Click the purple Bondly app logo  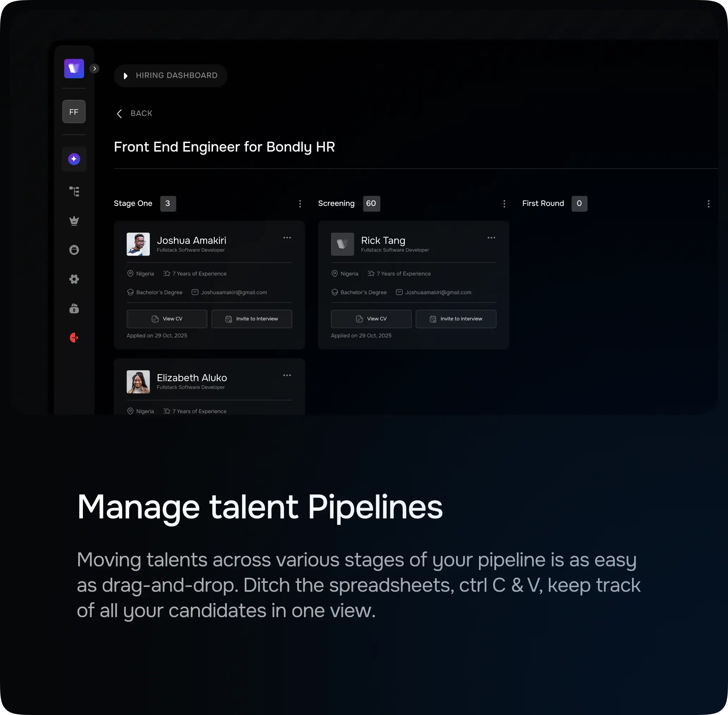(x=74, y=68)
